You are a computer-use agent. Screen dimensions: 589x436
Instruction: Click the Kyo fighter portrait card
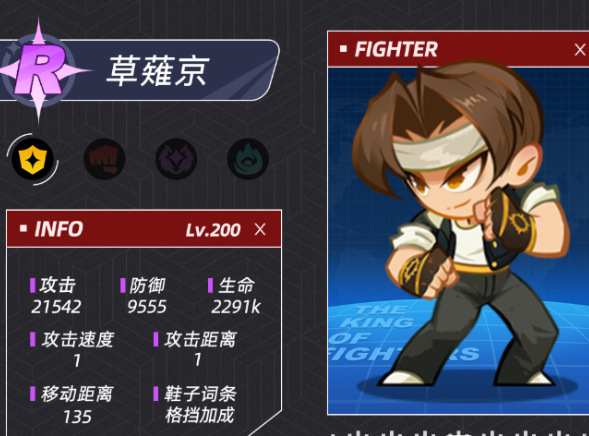458,240
